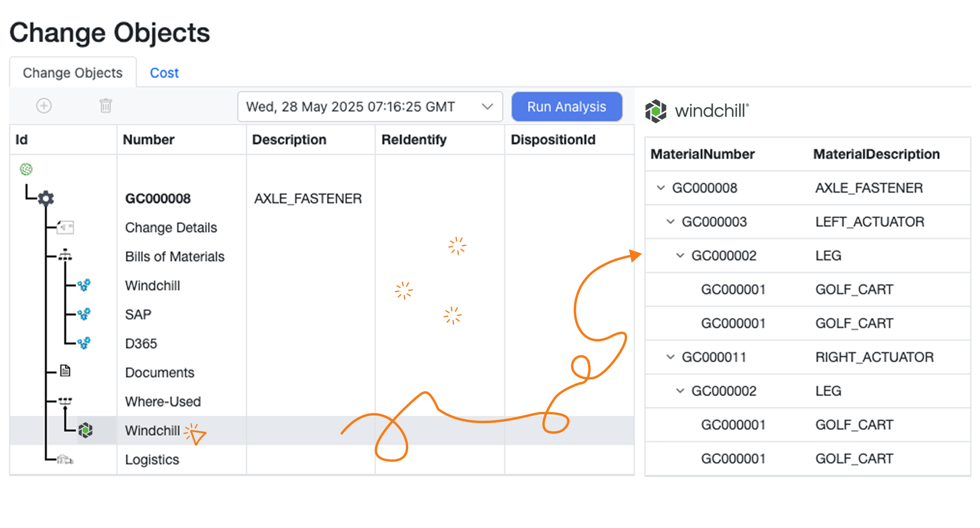
Task: Click the Documents page icon
Action: pyautogui.click(x=65, y=371)
